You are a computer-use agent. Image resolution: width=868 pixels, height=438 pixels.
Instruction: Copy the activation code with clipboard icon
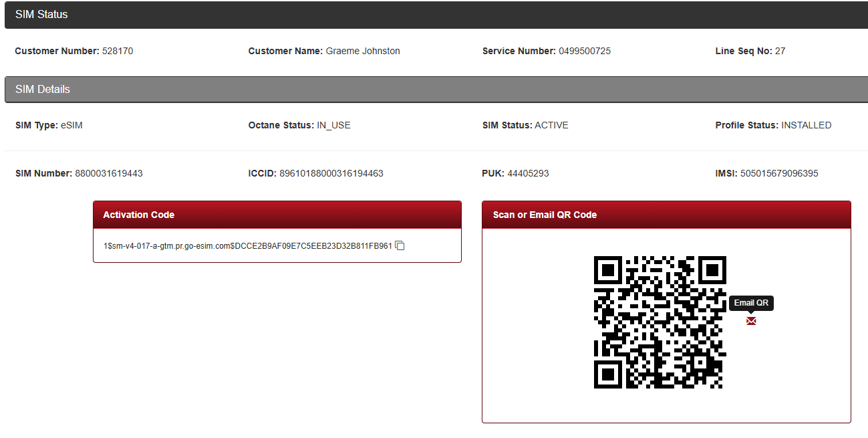(x=400, y=245)
